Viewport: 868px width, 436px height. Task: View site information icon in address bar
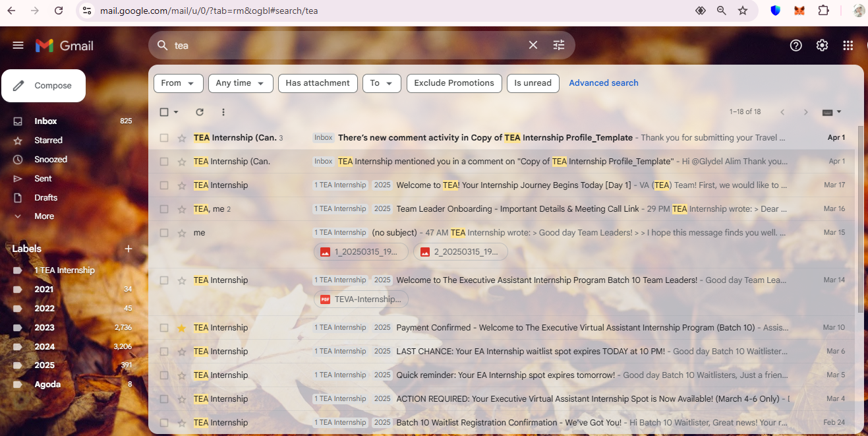88,11
